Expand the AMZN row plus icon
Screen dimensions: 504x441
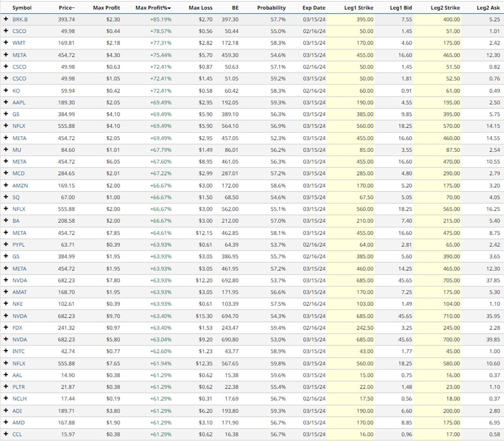tap(6, 185)
